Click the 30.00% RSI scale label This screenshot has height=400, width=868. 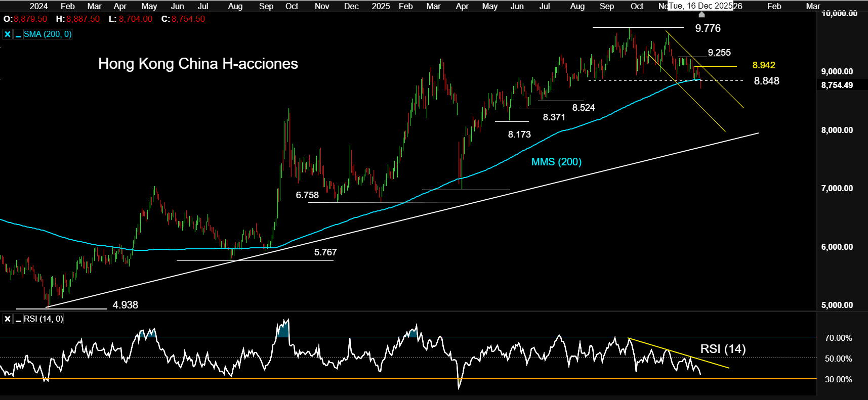click(838, 379)
